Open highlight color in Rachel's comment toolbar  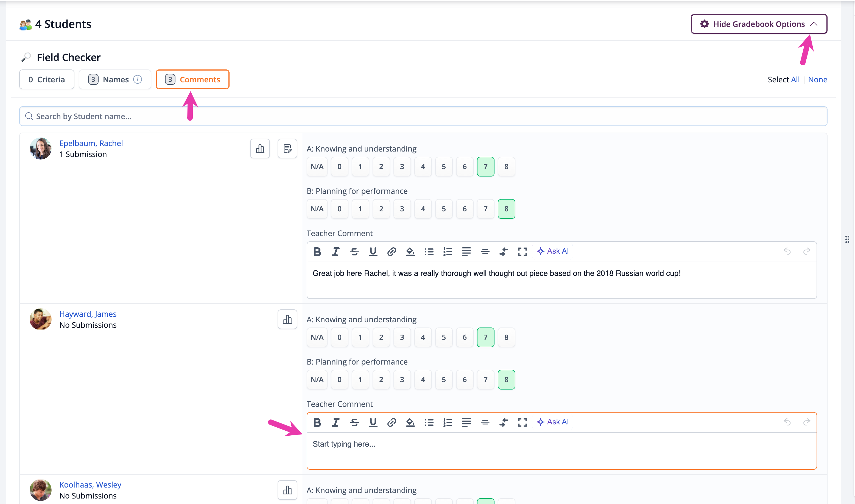[x=410, y=252]
